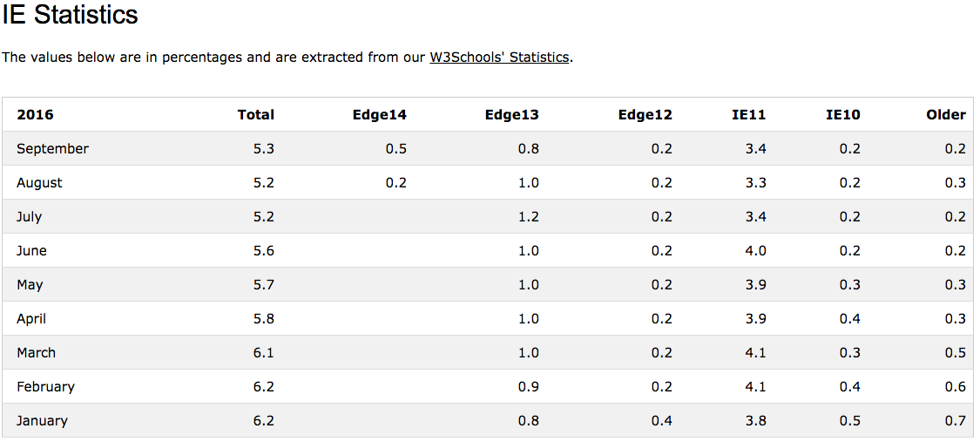Click the June total value 5.6
Viewport: 980px width, 442px height.
[x=264, y=251]
